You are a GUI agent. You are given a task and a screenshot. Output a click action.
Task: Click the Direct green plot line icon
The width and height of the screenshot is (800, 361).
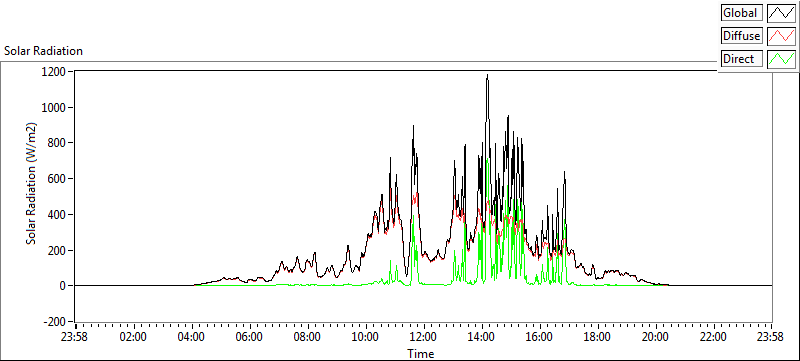click(782, 59)
